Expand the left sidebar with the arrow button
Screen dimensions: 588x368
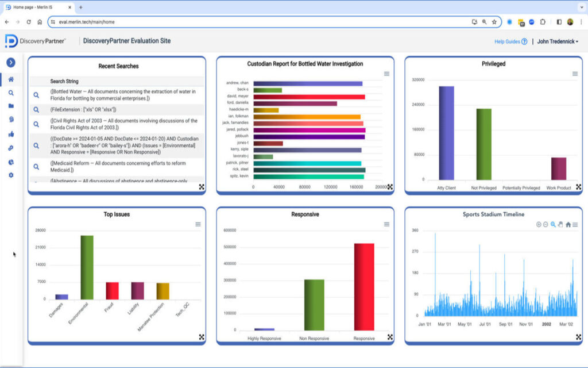[10, 63]
